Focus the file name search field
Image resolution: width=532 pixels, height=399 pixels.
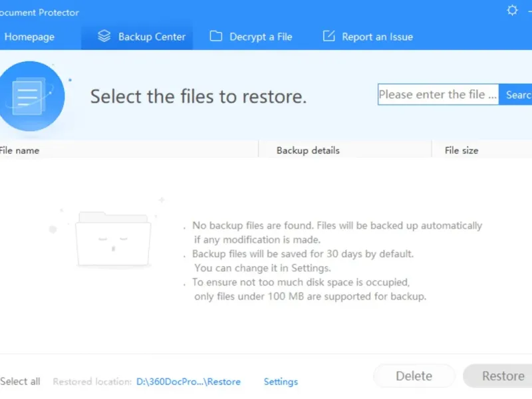click(x=438, y=95)
